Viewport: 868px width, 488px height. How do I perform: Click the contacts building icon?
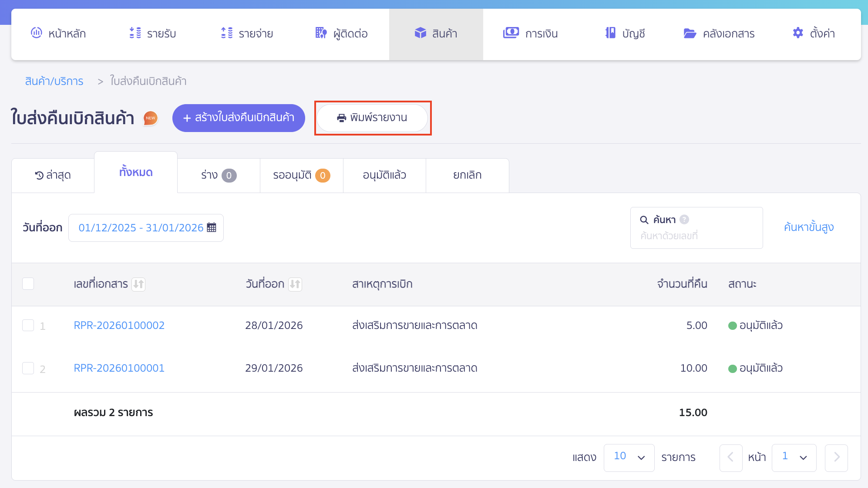pos(321,33)
